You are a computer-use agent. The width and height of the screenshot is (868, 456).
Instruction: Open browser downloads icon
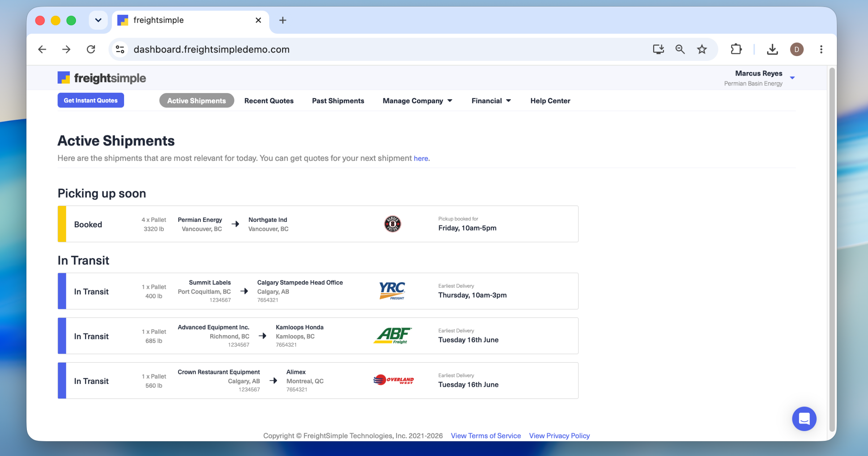pos(772,49)
